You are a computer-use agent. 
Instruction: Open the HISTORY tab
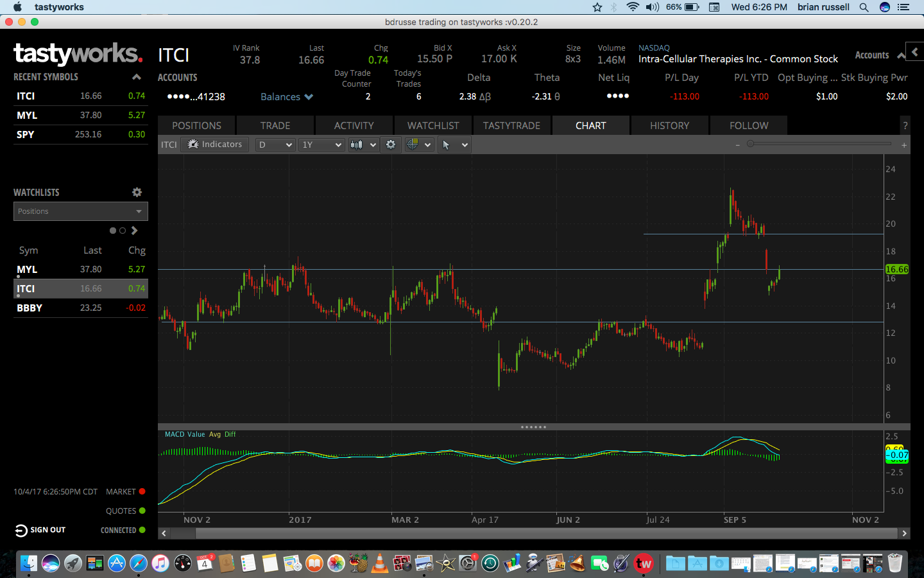(669, 126)
